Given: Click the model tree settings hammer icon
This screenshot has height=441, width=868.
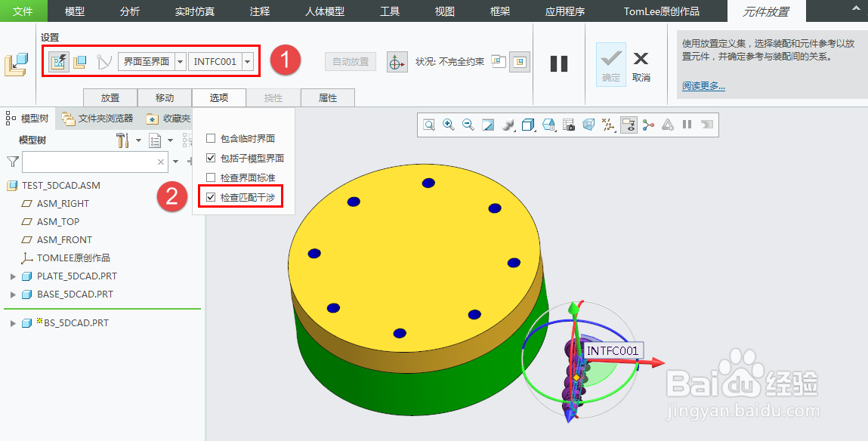Looking at the screenshot, I should point(123,140).
